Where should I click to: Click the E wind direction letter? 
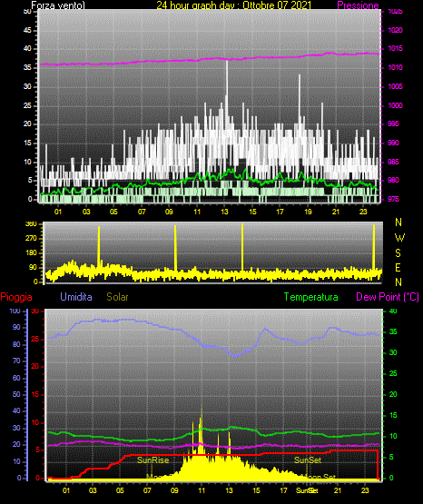398,267
